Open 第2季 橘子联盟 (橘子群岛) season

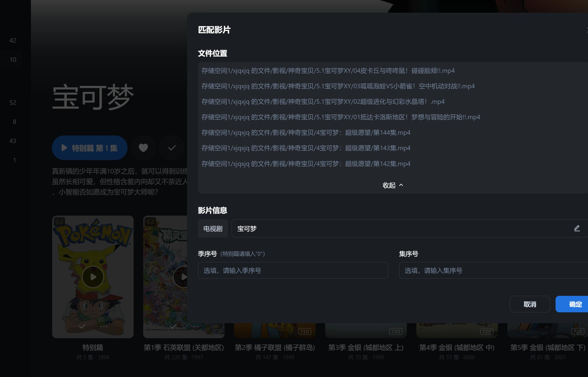(275, 347)
